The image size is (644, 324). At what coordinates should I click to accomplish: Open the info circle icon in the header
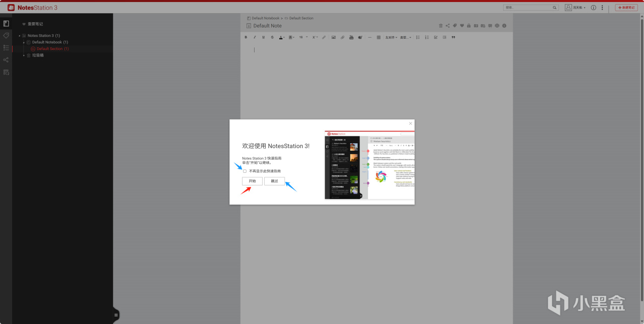point(594,8)
